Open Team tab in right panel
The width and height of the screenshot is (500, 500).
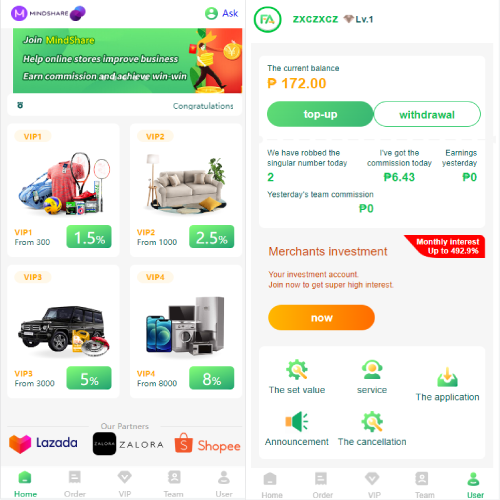coord(424,485)
